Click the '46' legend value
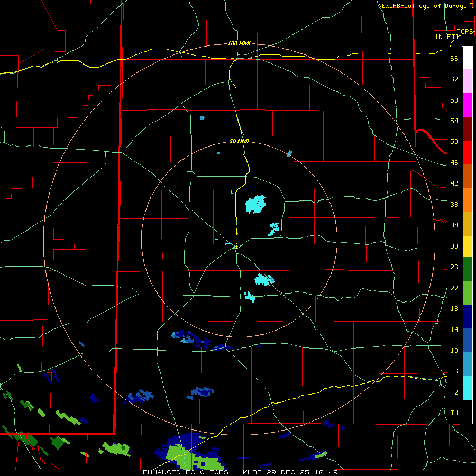 454,163
